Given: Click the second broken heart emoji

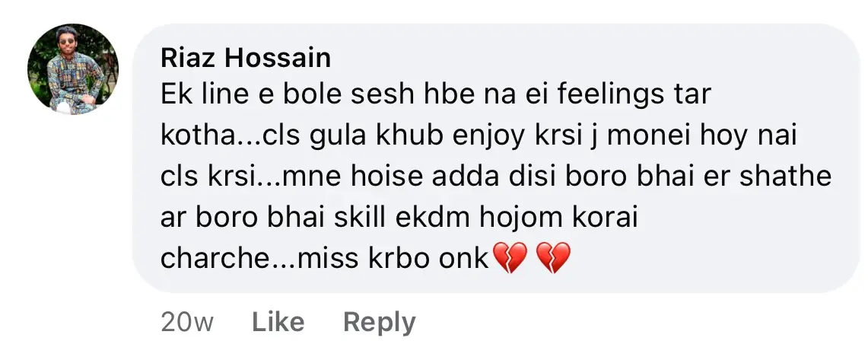Looking at the screenshot, I should tap(554, 258).
